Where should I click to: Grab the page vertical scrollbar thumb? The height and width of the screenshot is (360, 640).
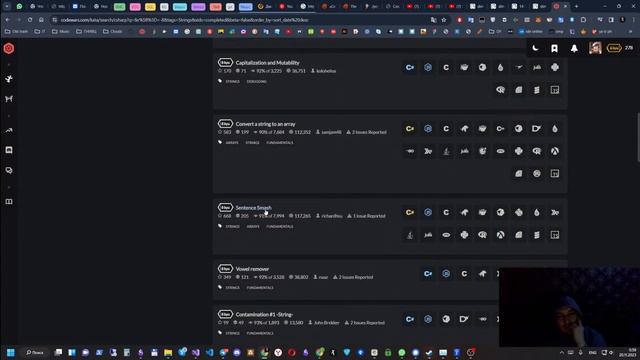pyautogui.click(x=638, y=138)
